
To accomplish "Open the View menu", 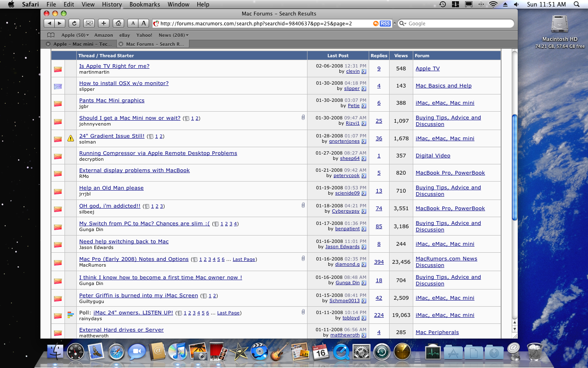I will point(88,4).
